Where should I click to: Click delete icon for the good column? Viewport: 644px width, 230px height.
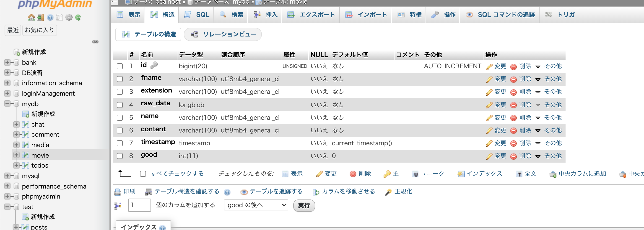coord(514,156)
